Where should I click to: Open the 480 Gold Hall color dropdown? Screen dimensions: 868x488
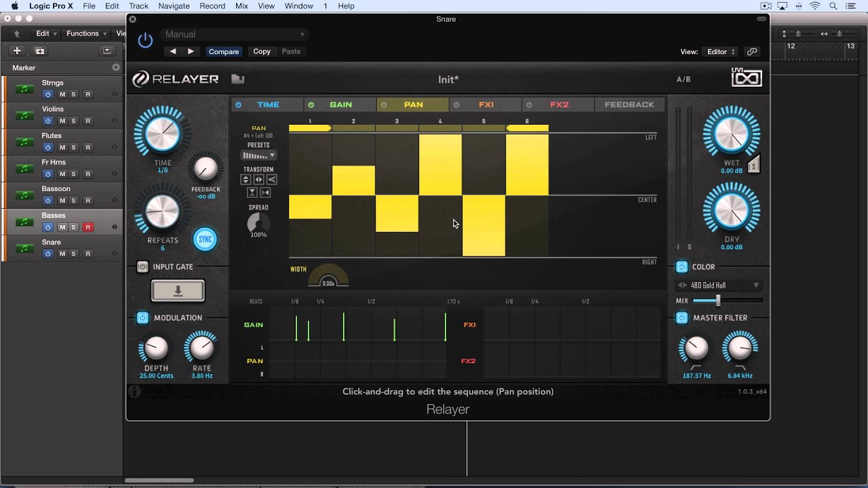pos(718,285)
